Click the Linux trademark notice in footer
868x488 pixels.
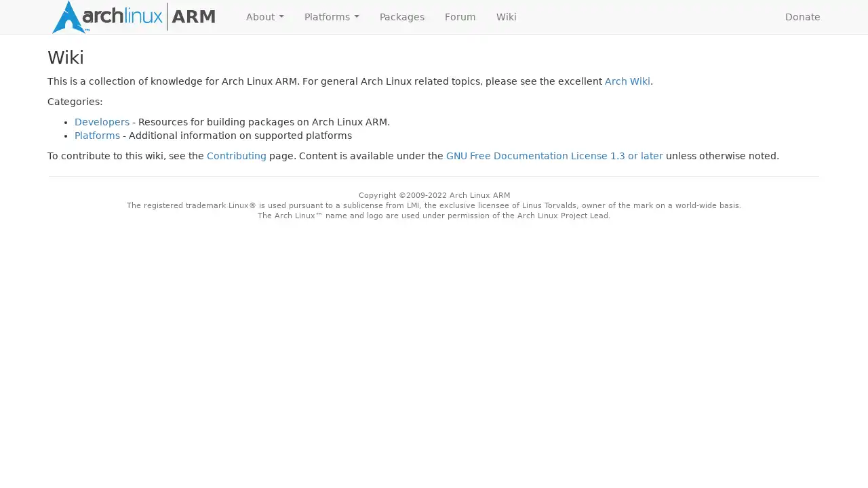pyautogui.click(x=434, y=205)
